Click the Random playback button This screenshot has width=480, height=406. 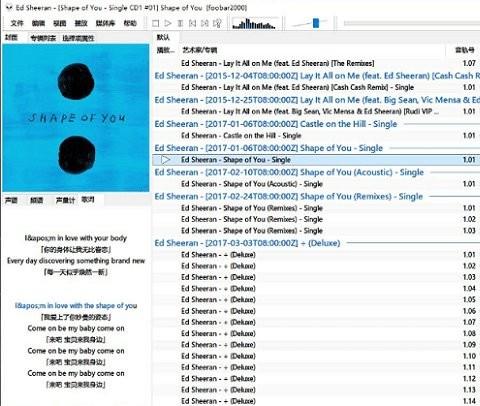tap(217, 23)
